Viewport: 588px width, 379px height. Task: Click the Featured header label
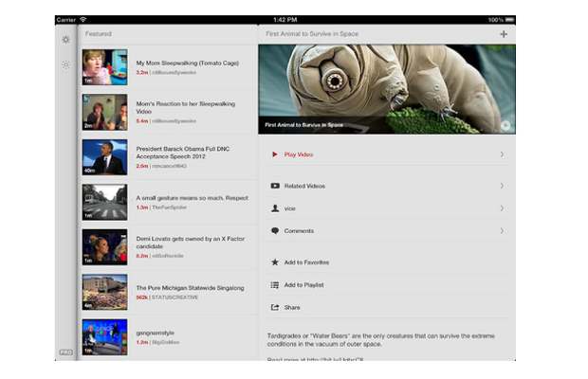(99, 34)
